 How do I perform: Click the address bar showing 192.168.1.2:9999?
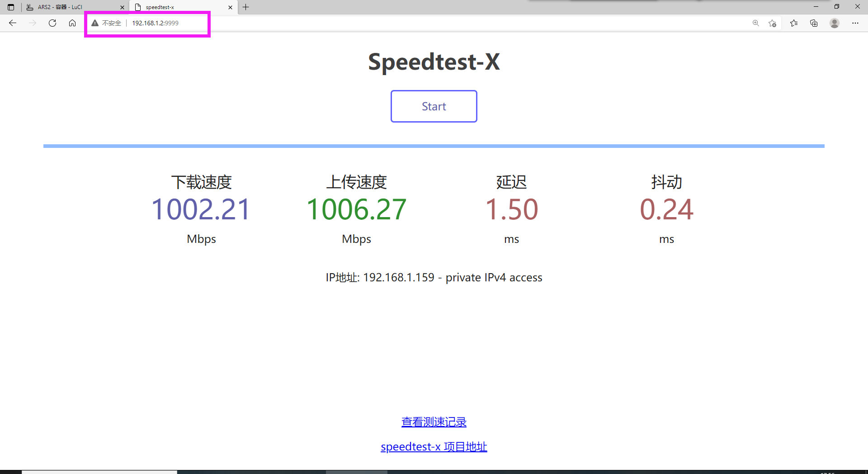point(155,23)
